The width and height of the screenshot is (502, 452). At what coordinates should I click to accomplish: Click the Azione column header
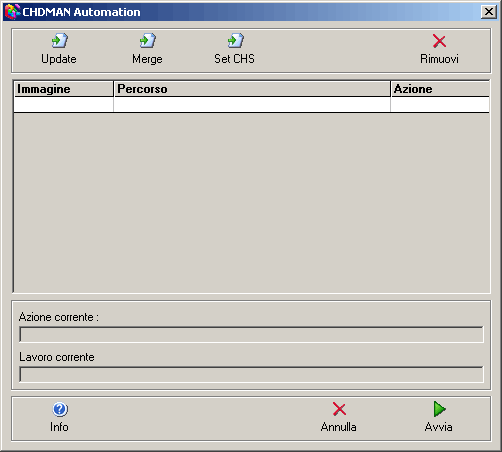[440, 89]
